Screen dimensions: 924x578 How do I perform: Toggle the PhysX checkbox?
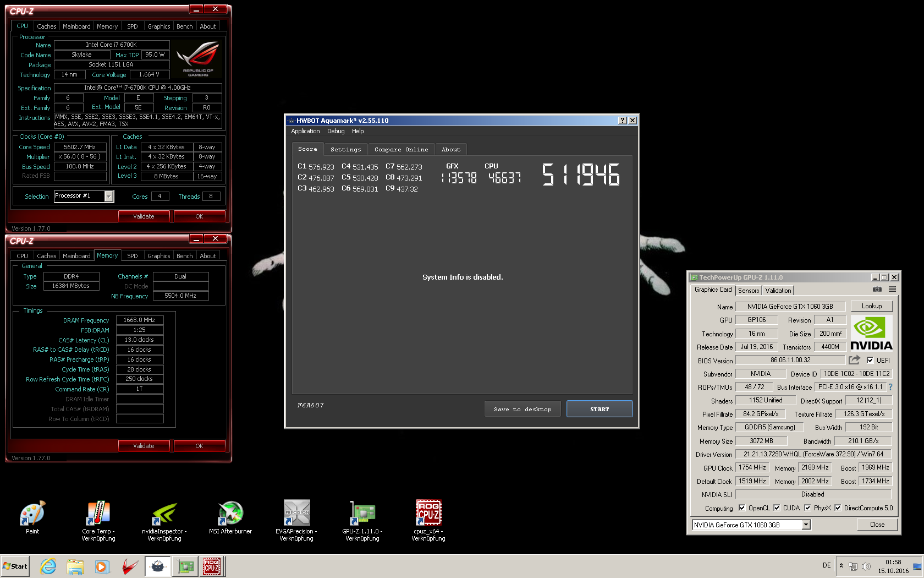tap(807, 508)
